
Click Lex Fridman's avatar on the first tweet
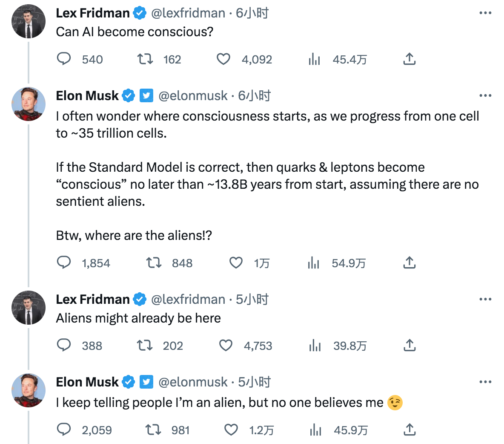[x=29, y=22]
